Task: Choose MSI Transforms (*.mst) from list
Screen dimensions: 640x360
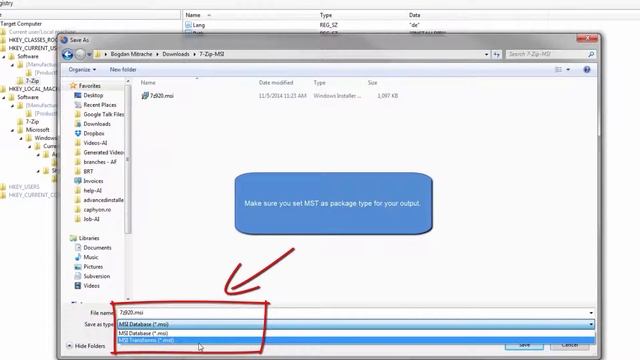Action: 356,340
